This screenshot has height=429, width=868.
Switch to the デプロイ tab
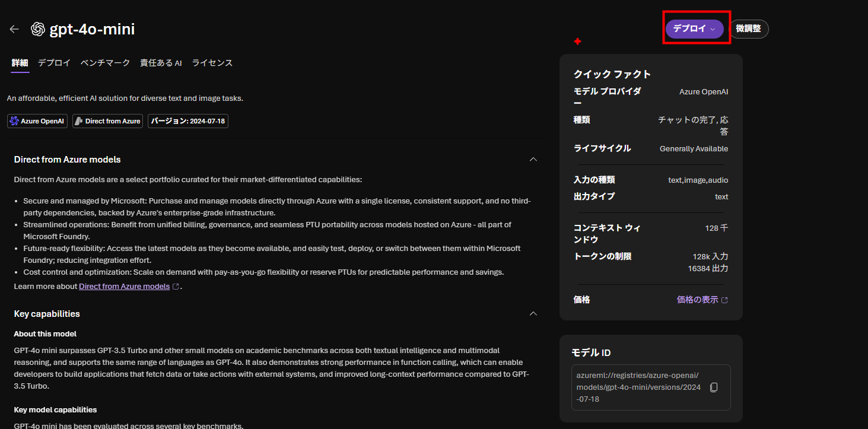[x=54, y=63]
